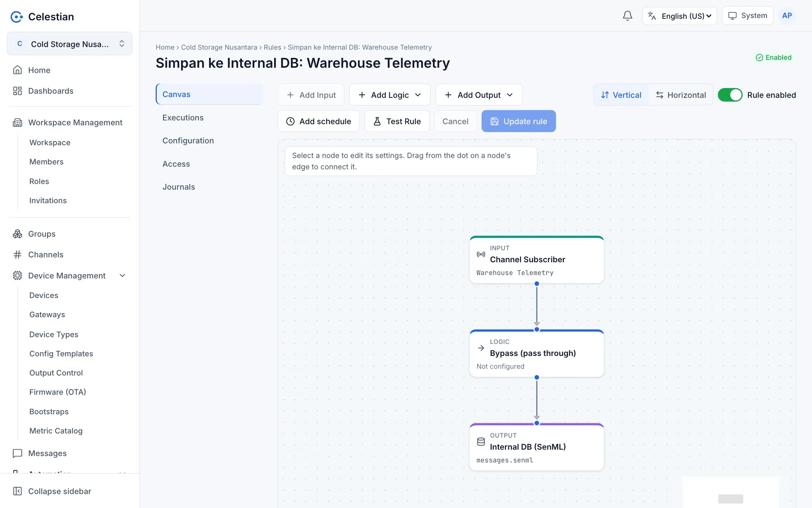Click Home in the breadcrumb
This screenshot has width=812, height=508.
(x=165, y=47)
